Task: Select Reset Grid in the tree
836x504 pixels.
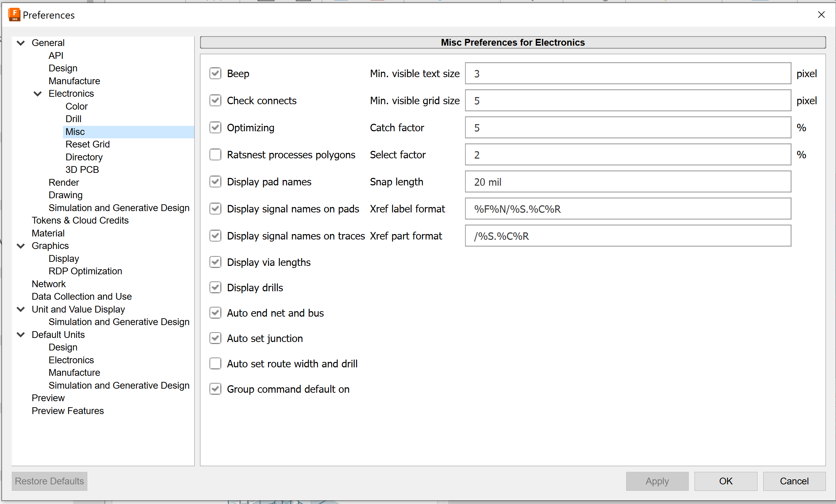Action: tap(88, 144)
